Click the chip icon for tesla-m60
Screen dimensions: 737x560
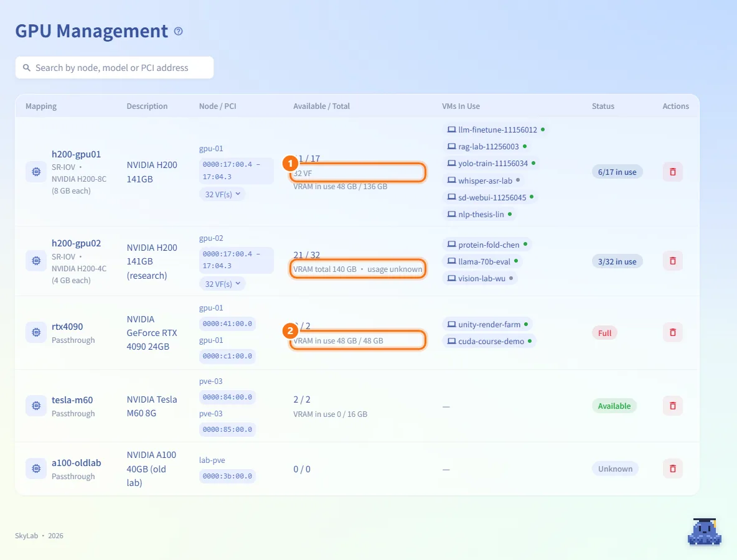[x=36, y=406]
